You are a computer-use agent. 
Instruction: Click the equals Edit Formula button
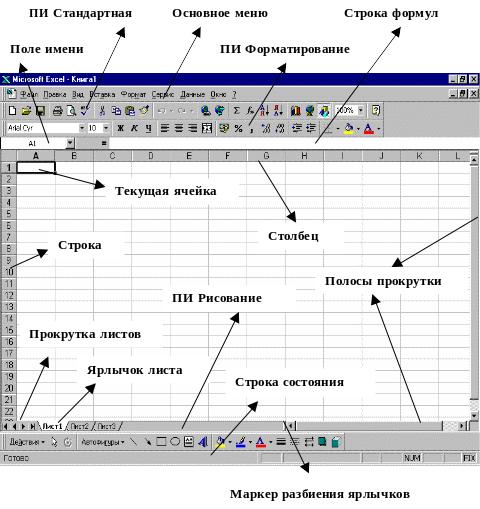point(104,143)
